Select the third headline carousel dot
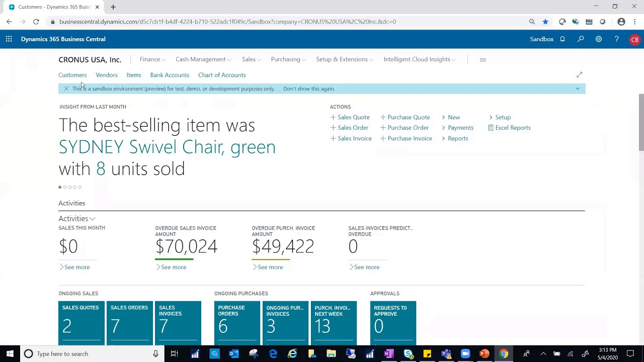 point(70,187)
